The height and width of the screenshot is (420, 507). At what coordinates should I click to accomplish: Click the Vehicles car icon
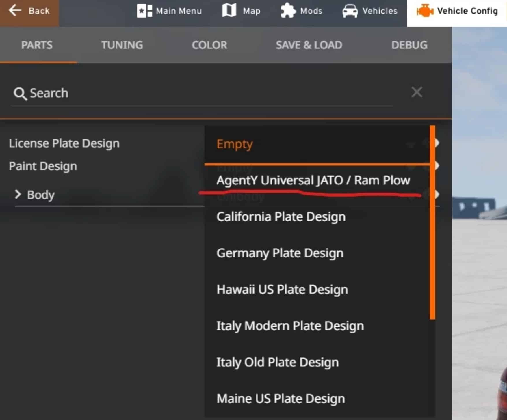pyautogui.click(x=350, y=11)
